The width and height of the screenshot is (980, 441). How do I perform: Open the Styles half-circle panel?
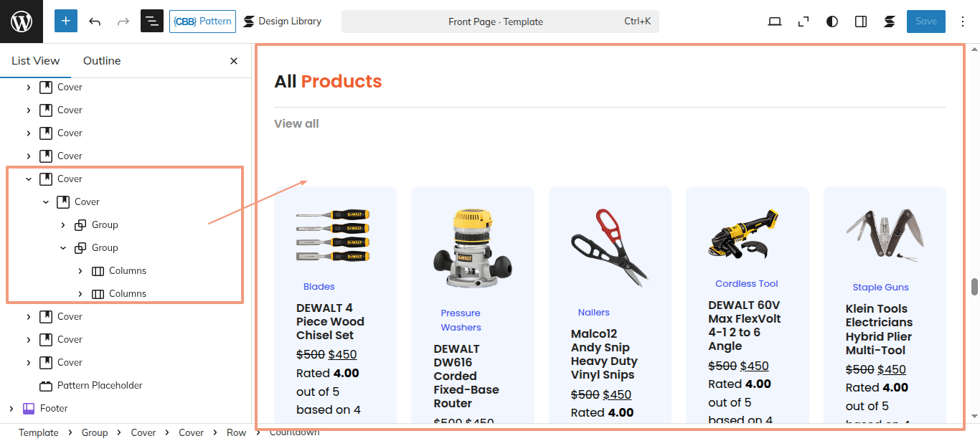point(832,22)
